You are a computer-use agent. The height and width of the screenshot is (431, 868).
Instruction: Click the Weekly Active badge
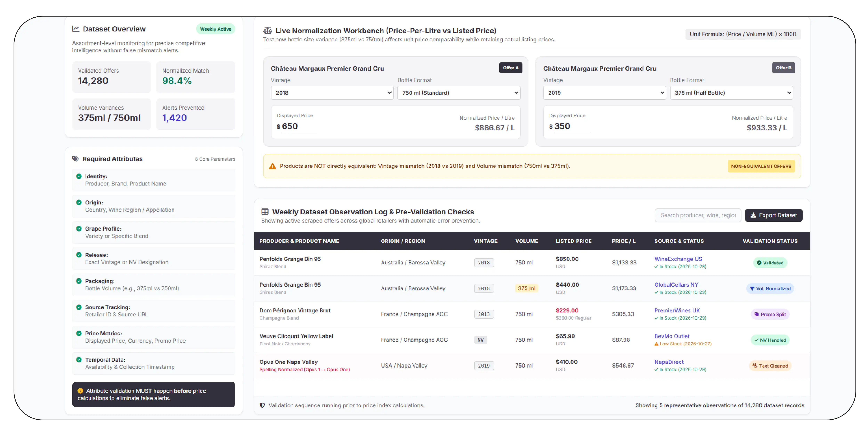[215, 29]
